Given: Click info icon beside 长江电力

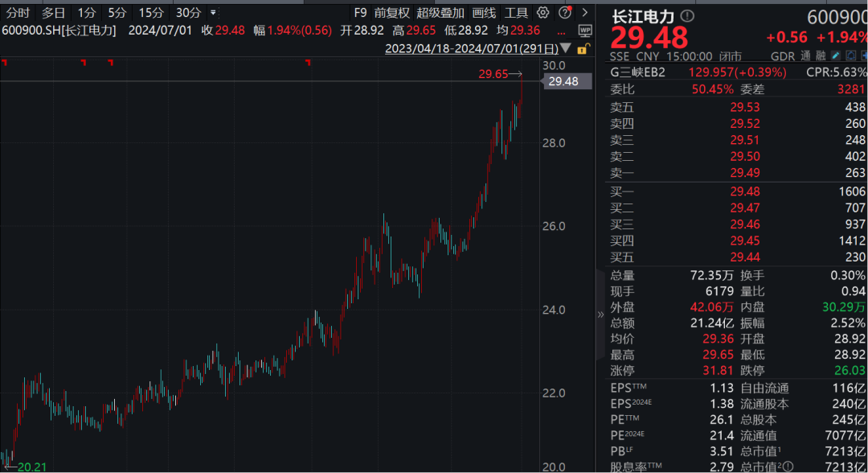Looking at the screenshot, I should click(687, 16).
